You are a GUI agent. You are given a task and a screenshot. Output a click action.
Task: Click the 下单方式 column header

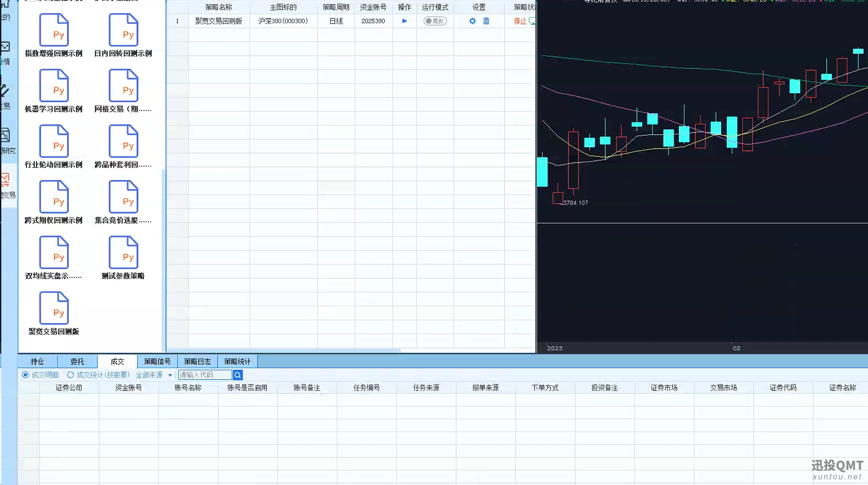[x=545, y=387]
